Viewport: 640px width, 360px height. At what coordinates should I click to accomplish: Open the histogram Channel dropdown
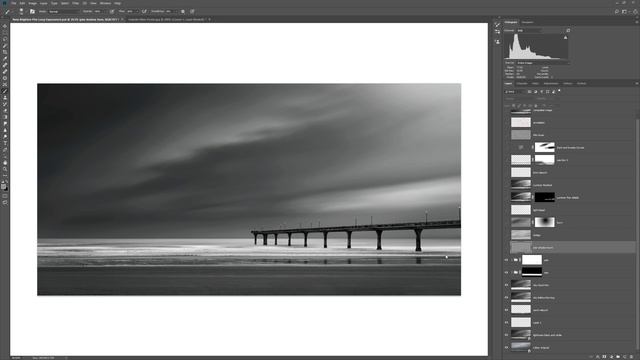coord(529,30)
